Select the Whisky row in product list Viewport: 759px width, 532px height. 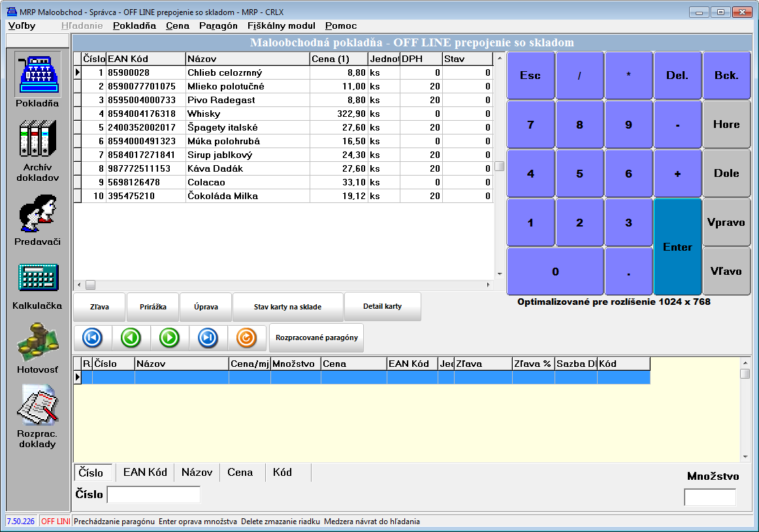pos(248,114)
